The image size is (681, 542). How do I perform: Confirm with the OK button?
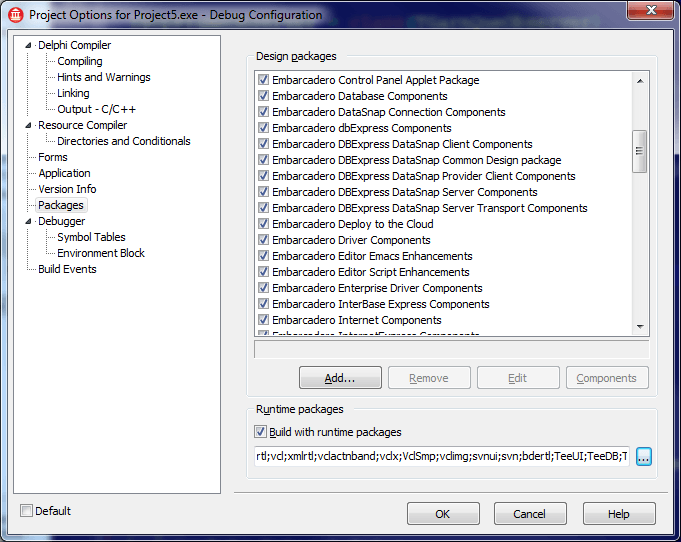coord(443,514)
